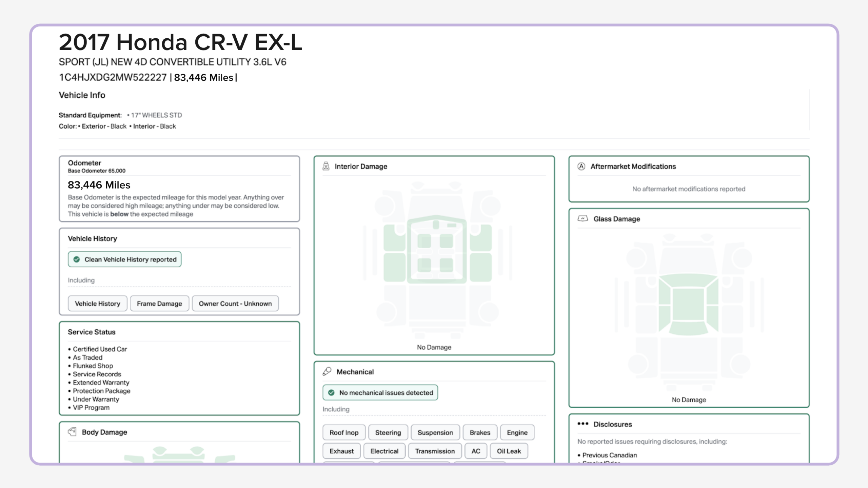
Task: Click the Service Records item
Action: 97,374
